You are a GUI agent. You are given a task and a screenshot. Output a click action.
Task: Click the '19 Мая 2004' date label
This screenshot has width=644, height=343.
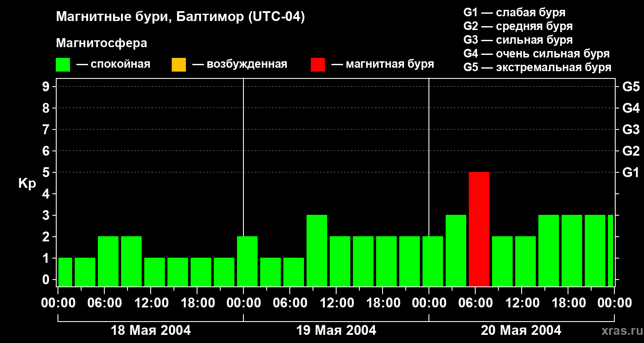tap(336, 331)
